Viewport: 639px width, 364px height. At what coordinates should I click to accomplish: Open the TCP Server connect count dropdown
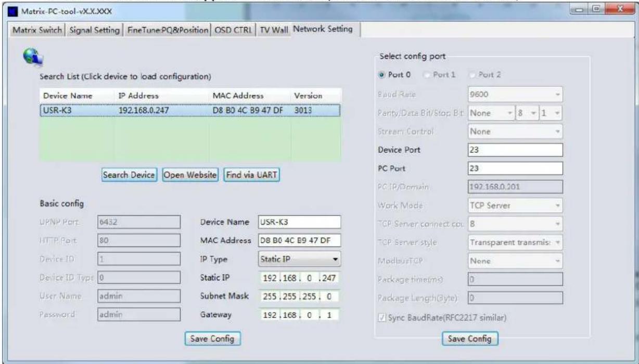(515, 224)
